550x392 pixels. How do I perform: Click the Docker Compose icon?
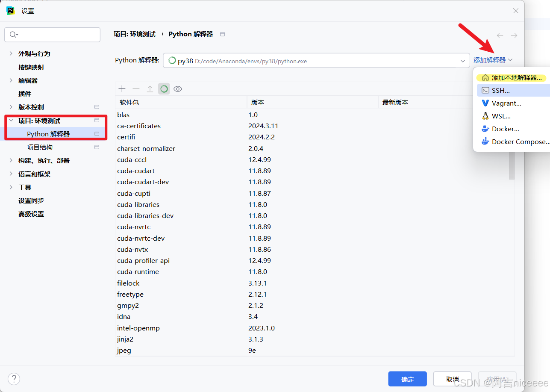485,141
